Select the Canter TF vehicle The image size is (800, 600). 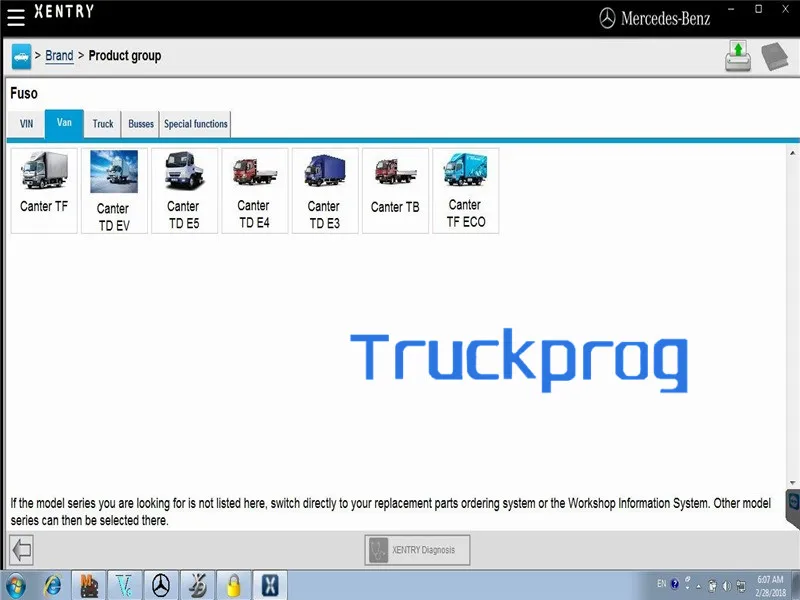pos(44,191)
